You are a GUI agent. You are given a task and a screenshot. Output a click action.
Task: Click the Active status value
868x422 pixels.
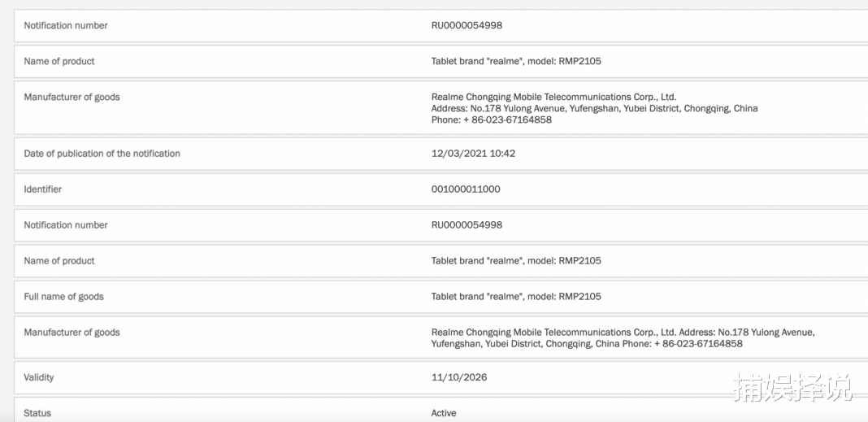(444, 413)
